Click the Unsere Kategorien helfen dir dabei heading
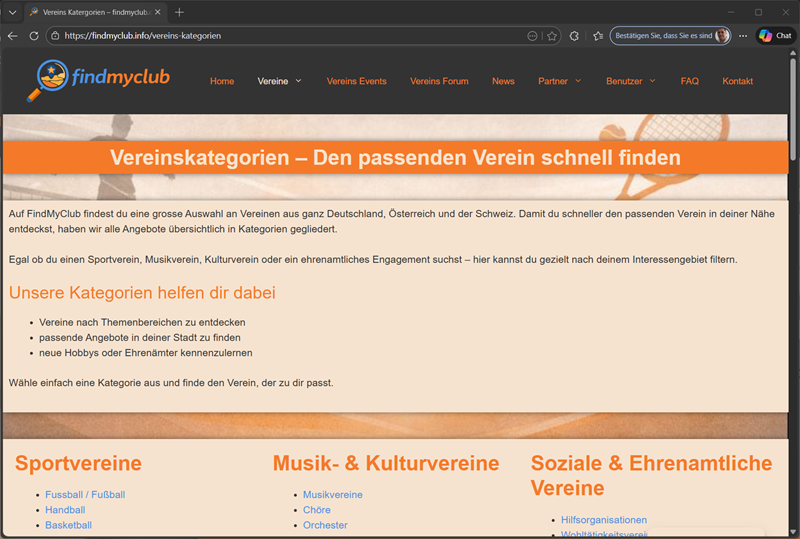This screenshot has height=539, width=800. point(142,293)
